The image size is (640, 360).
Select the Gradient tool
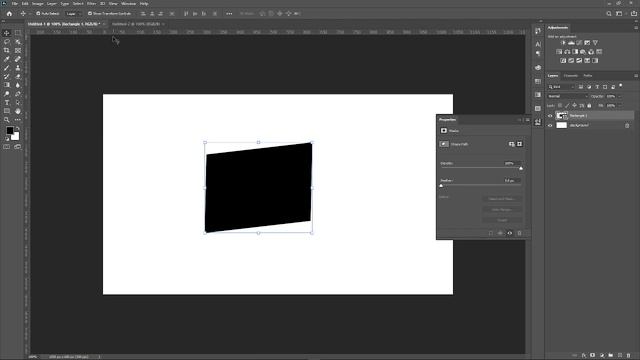click(x=7, y=85)
